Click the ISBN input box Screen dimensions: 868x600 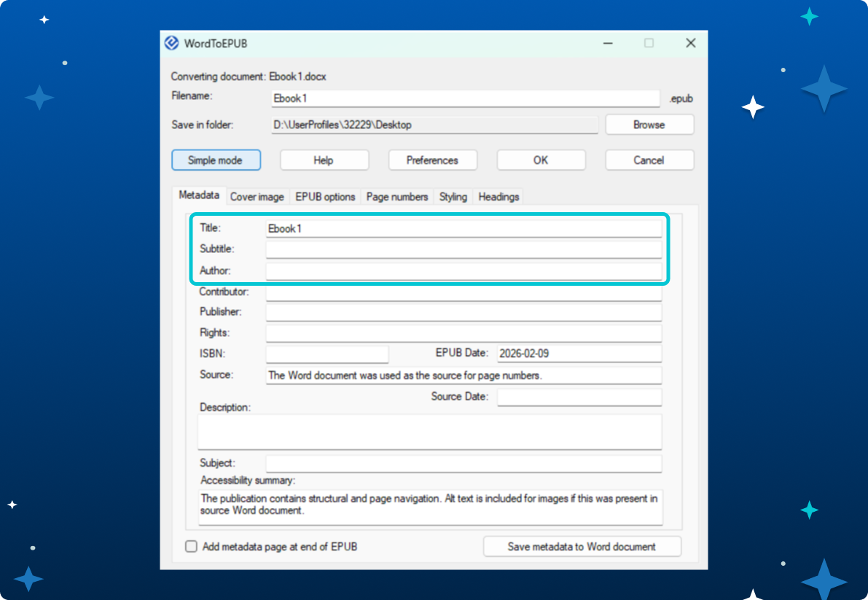coord(327,354)
